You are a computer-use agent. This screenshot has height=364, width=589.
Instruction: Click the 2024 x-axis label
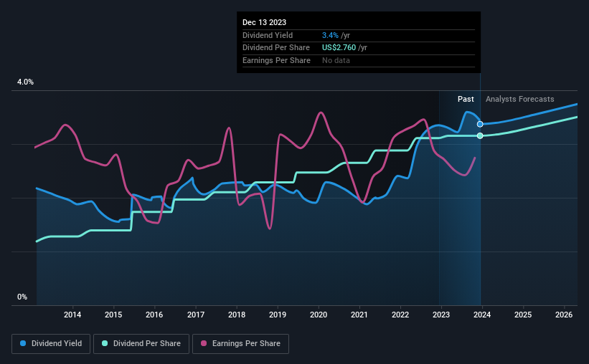click(482, 315)
